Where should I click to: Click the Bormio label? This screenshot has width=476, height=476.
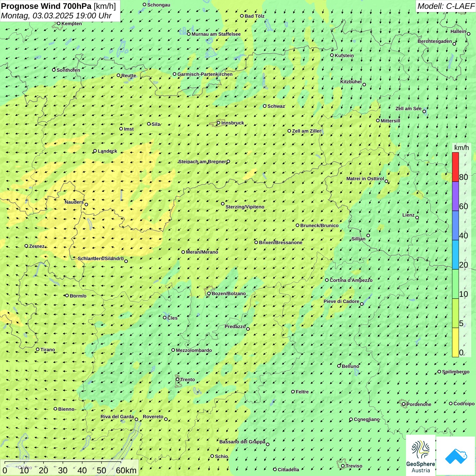[78, 296]
